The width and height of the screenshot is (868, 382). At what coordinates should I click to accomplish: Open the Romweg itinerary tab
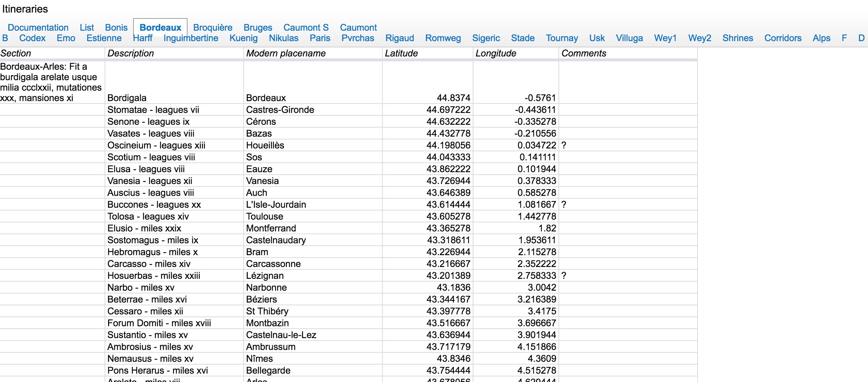(443, 38)
